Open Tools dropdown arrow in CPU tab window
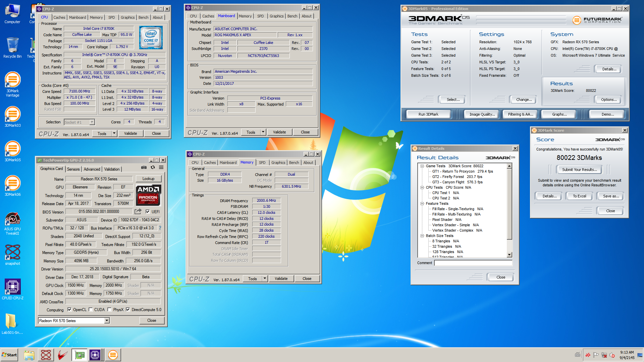The height and width of the screenshot is (362, 644). coord(114,133)
